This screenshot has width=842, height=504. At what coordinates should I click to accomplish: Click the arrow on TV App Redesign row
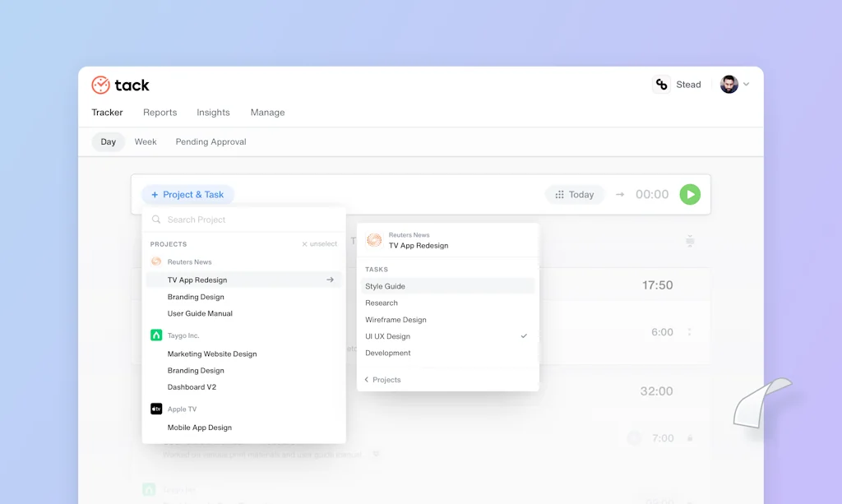click(x=330, y=280)
